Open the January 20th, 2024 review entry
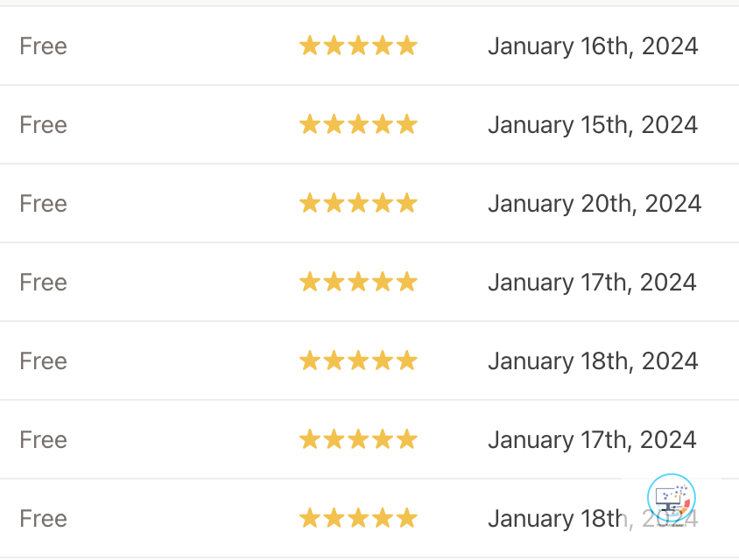This screenshot has width=739, height=560. (x=595, y=203)
